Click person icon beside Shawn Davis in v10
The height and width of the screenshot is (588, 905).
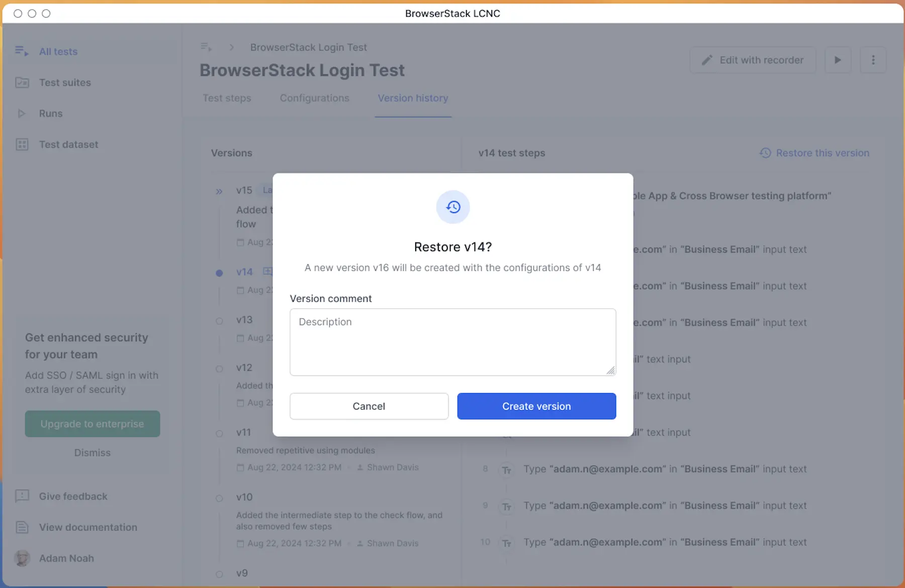click(x=360, y=543)
